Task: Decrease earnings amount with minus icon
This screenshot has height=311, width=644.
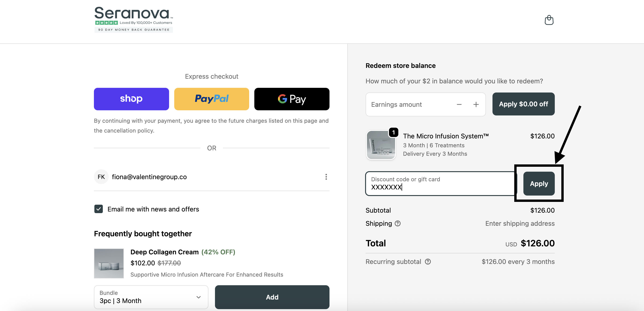Action: pos(459,104)
